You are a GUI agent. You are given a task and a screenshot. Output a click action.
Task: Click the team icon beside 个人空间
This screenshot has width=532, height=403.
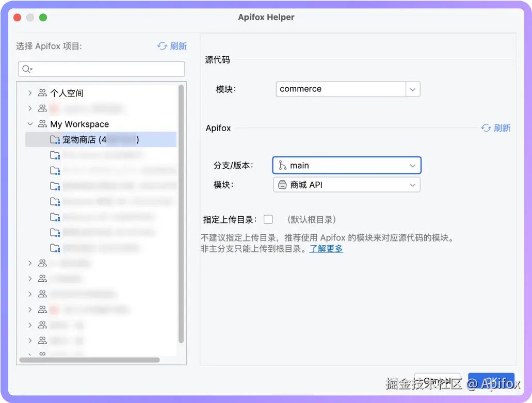pos(42,93)
